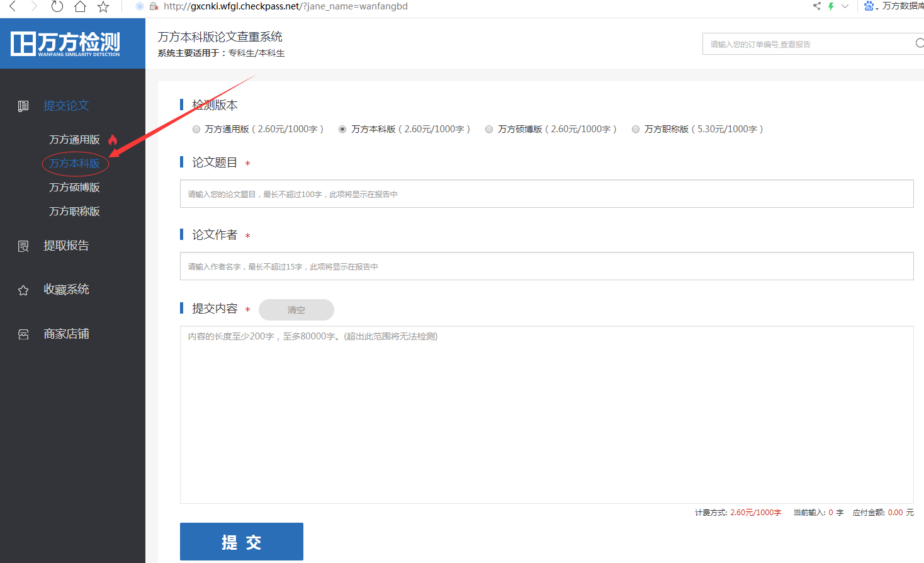Image resolution: width=924 pixels, height=563 pixels.
Task: Open 收藏系统 in sidebar
Action: click(x=66, y=290)
